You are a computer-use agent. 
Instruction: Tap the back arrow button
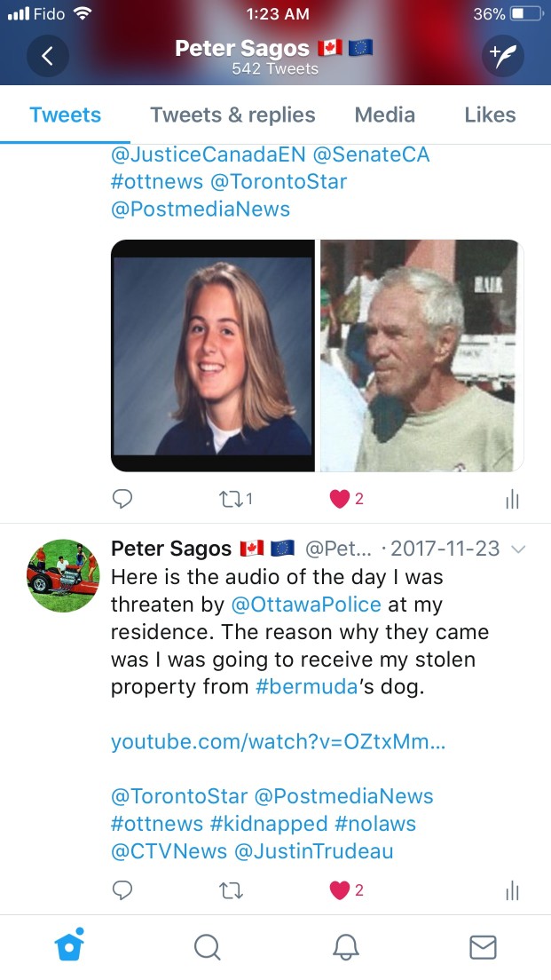click(48, 56)
